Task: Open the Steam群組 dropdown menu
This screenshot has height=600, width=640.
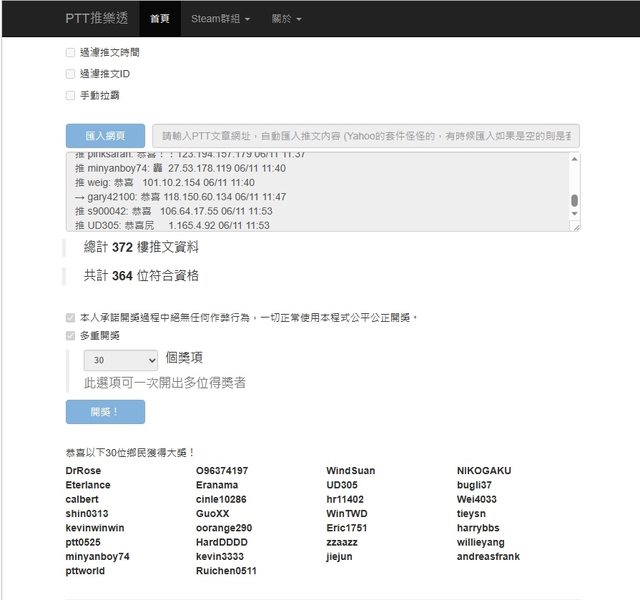Action: pos(220,18)
